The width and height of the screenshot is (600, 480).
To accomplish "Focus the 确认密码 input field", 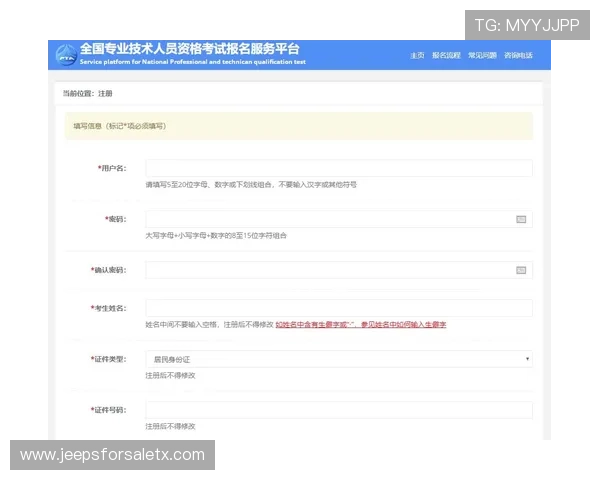I will [339, 270].
